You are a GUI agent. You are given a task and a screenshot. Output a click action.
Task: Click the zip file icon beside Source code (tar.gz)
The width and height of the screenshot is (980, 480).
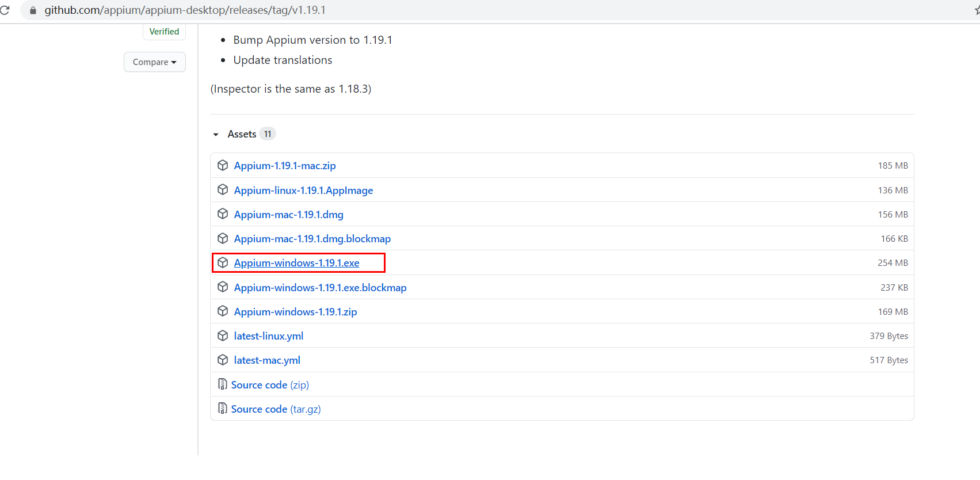(x=222, y=408)
